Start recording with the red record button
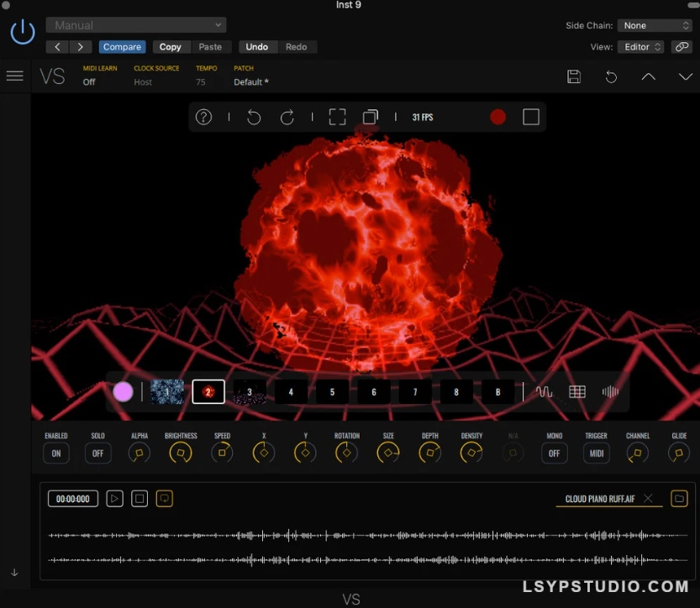Screen dimensions: 700x608 pyautogui.click(x=497, y=118)
